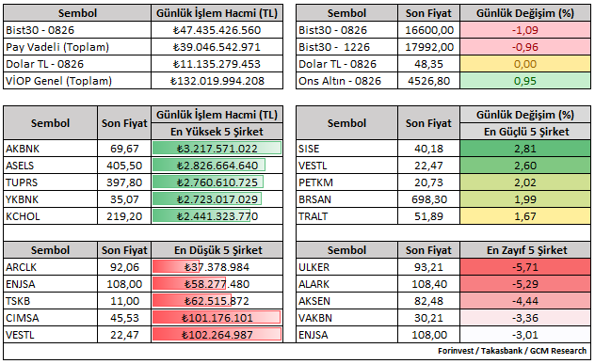Select the TUPRS price 397,80 cell
This screenshot has height=364, width=595.
coord(124,182)
